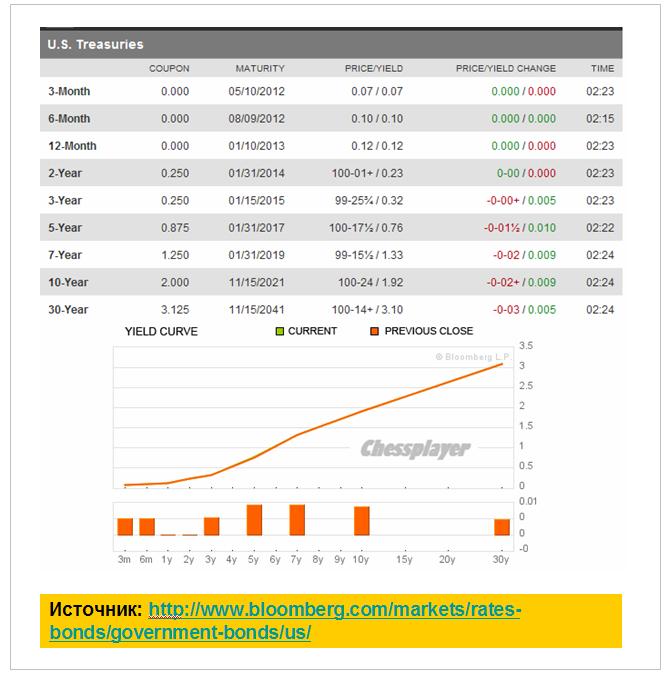Viewport: 671px width, 676px height.
Task: Click the YIELD CURVE chart title
Action: (161, 331)
